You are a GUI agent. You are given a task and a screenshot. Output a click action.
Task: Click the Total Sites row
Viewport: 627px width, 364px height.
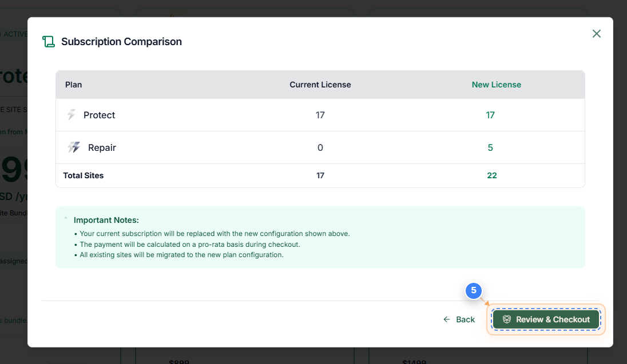coord(320,175)
